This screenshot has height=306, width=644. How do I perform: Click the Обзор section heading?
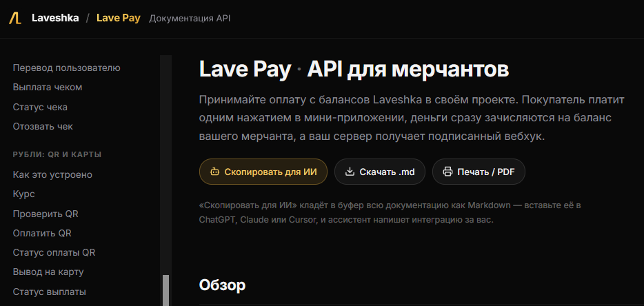[x=222, y=285]
